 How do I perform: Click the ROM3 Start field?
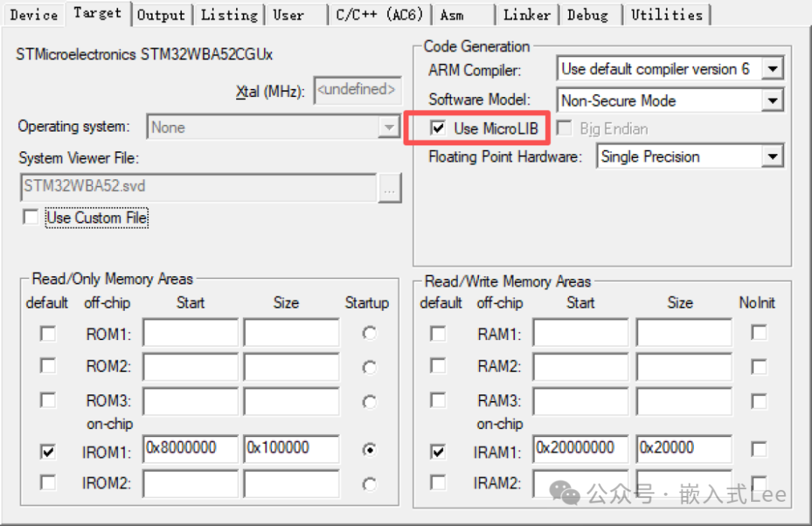(190, 402)
